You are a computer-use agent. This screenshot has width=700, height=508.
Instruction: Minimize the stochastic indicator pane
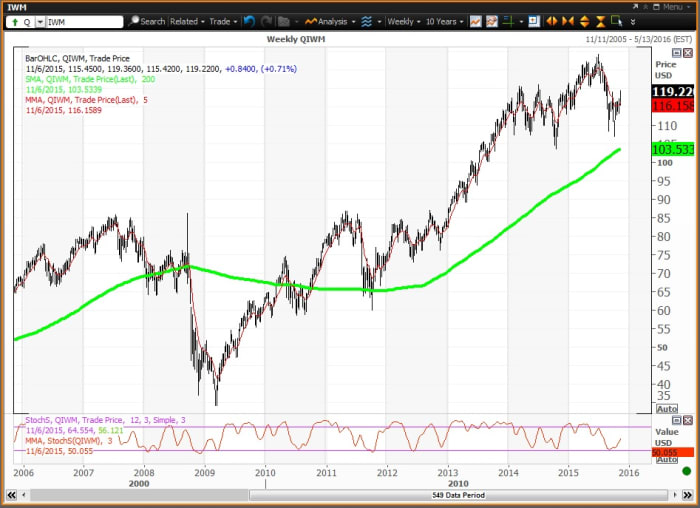point(676,421)
